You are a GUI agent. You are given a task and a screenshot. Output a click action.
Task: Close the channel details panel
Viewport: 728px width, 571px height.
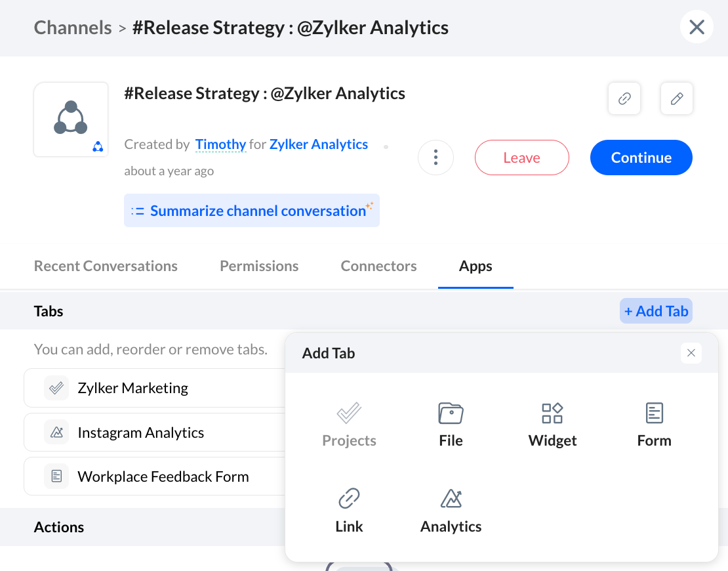pyautogui.click(x=697, y=27)
